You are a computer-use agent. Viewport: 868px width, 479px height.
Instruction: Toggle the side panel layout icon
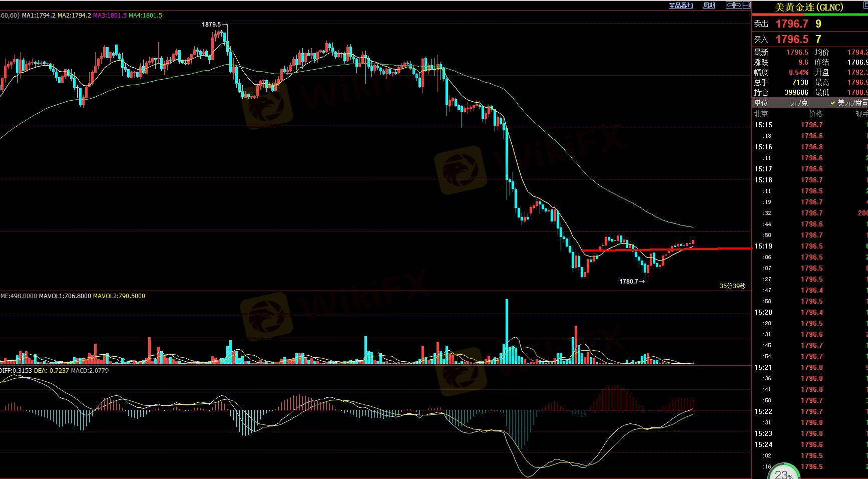pos(746,5)
